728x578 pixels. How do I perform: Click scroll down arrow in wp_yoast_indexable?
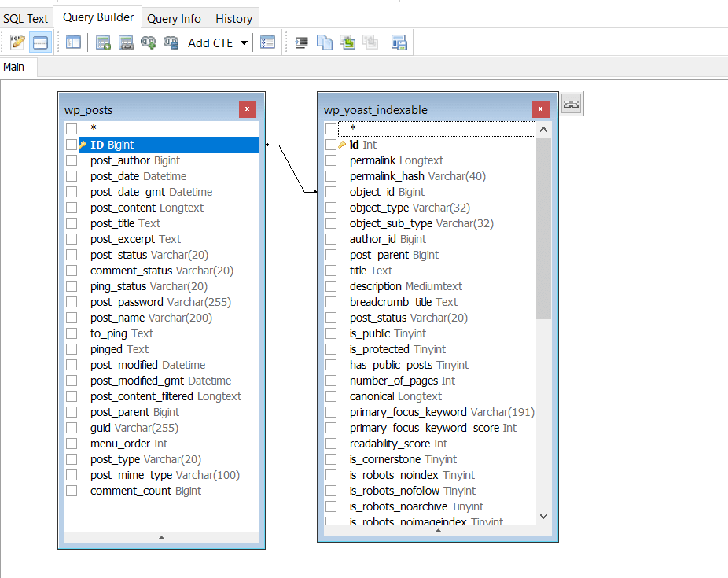[x=544, y=516]
